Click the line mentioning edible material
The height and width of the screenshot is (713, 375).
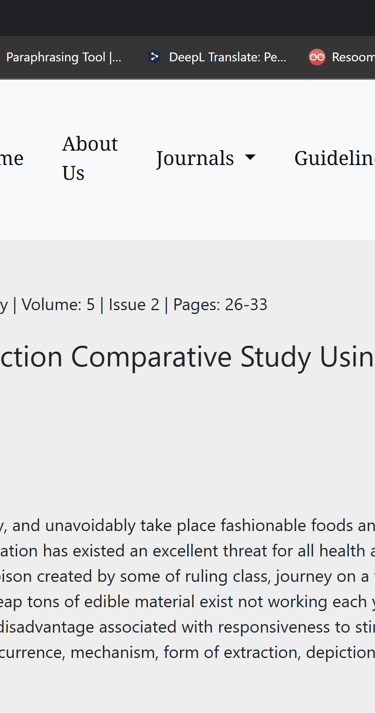[x=187, y=602]
